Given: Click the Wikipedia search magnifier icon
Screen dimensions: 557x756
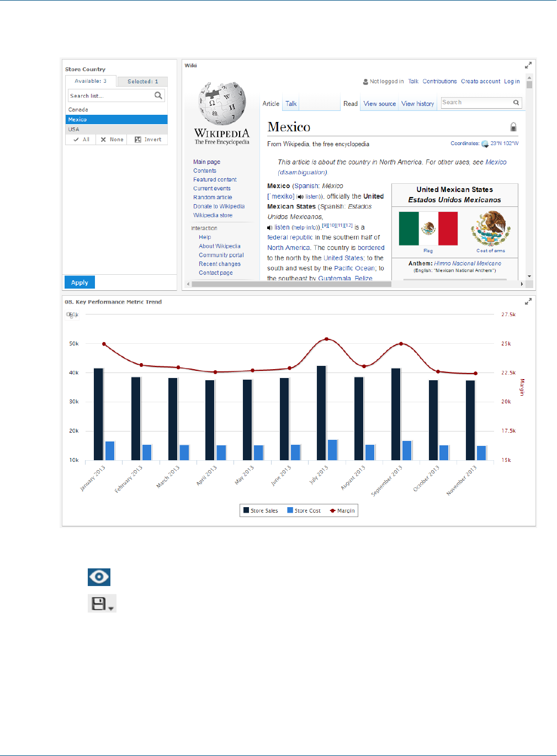Looking at the screenshot, I should [x=516, y=103].
